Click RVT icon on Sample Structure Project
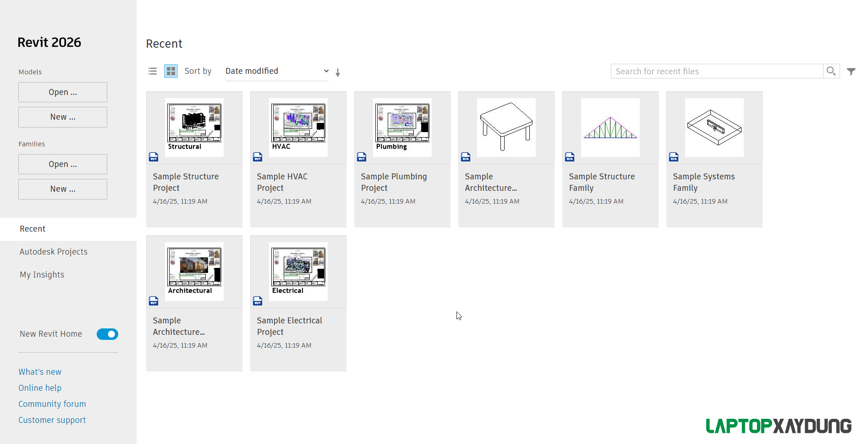 pyautogui.click(x=154, y=157)
